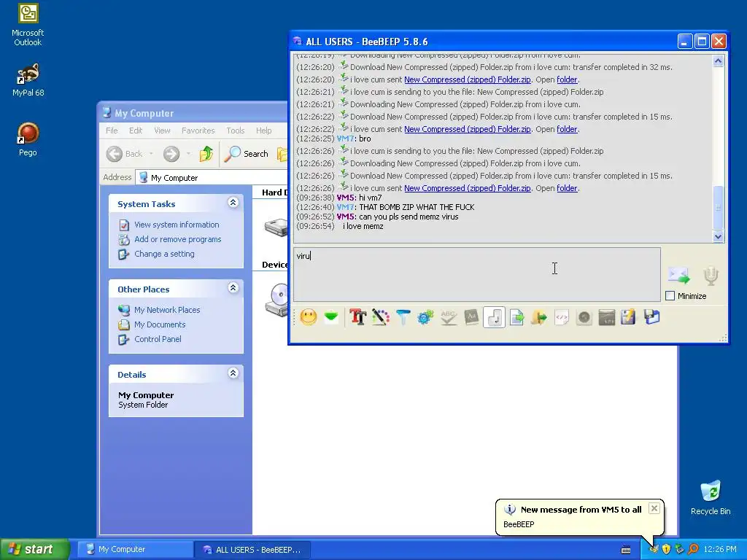Close the New message notification balloon
Viewport: 747px width, 560px height.
(654, 508)
